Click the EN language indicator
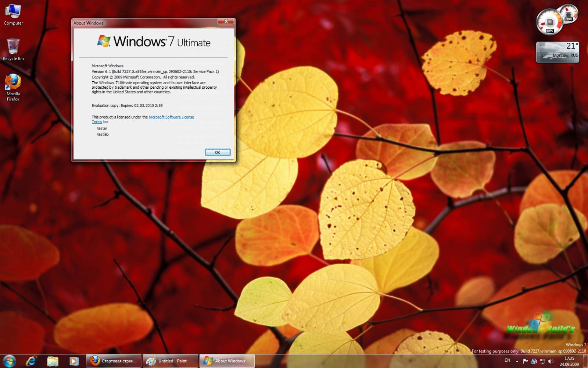Viewport: 588px width, 368px height. pos(507,361)
